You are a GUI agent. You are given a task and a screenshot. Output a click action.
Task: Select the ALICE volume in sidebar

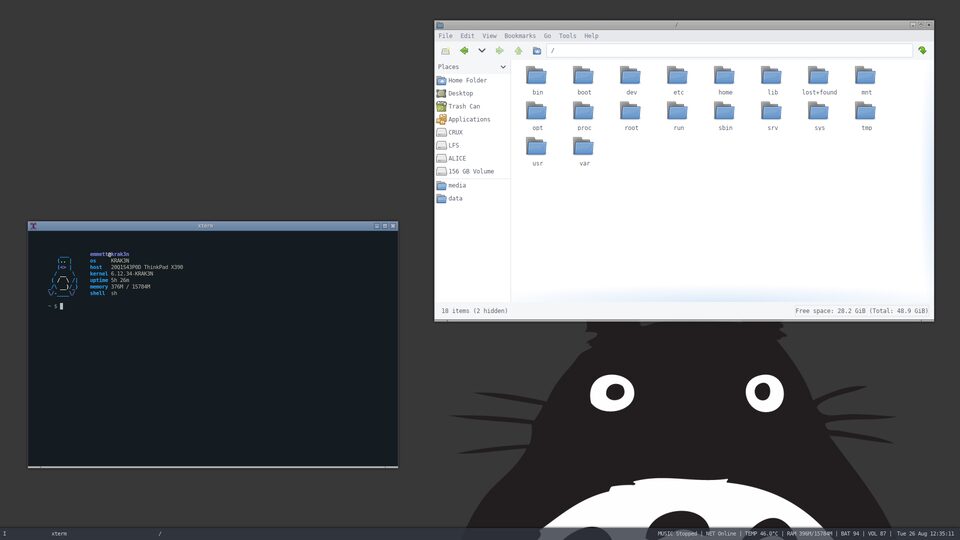[x=472, y=158]
